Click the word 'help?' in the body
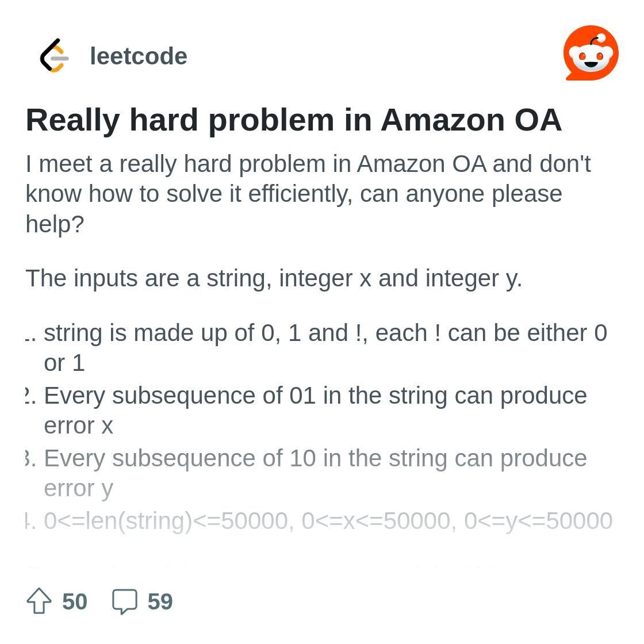Viewport: 644px width, 644px height. click(55, 224)
